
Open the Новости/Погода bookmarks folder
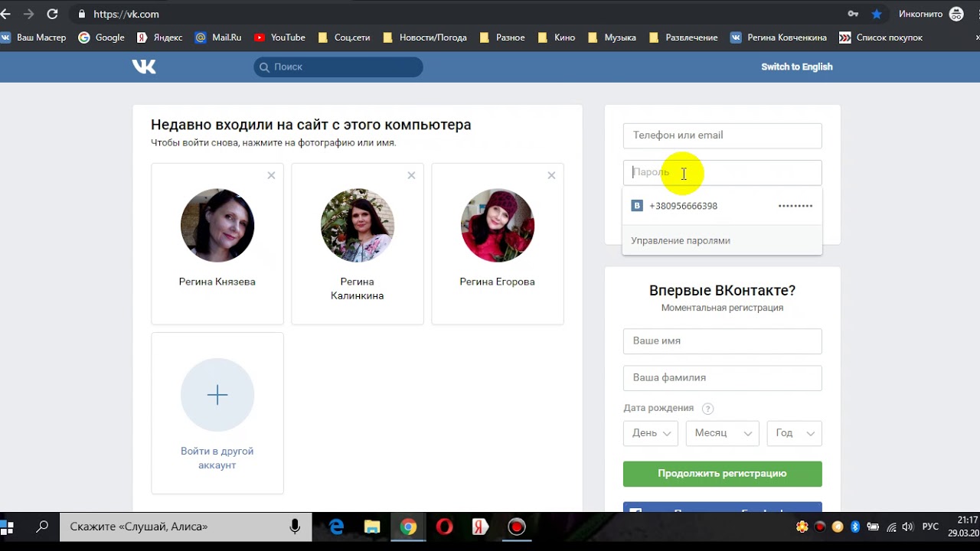click(425, 37)
